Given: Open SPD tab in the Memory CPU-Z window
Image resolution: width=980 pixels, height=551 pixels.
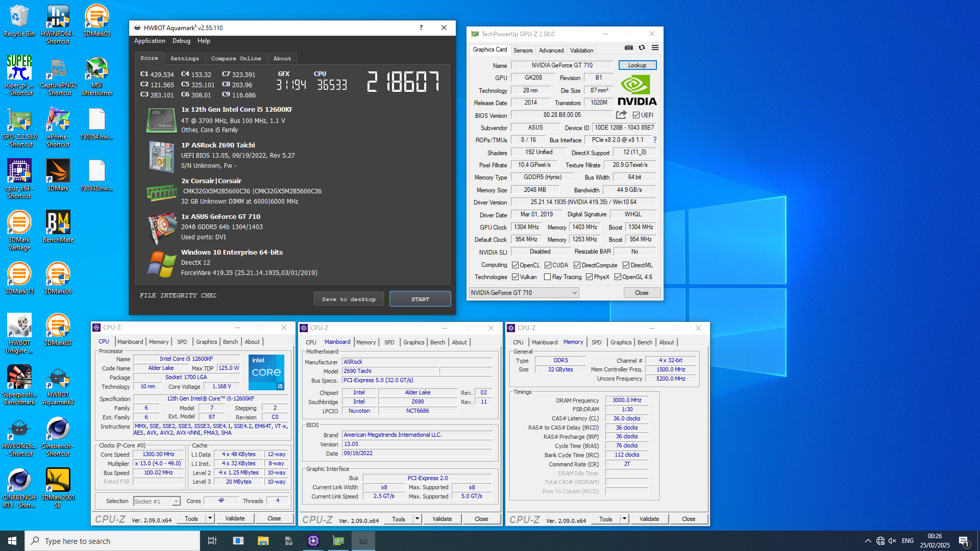Looking at the screenshot, I should click(x=596, y=342).
